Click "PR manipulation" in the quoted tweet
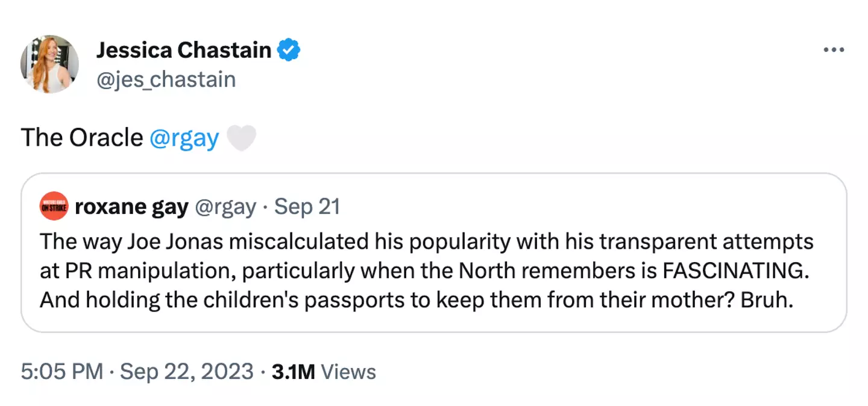 pyautogui.click(x=149, y=271)
